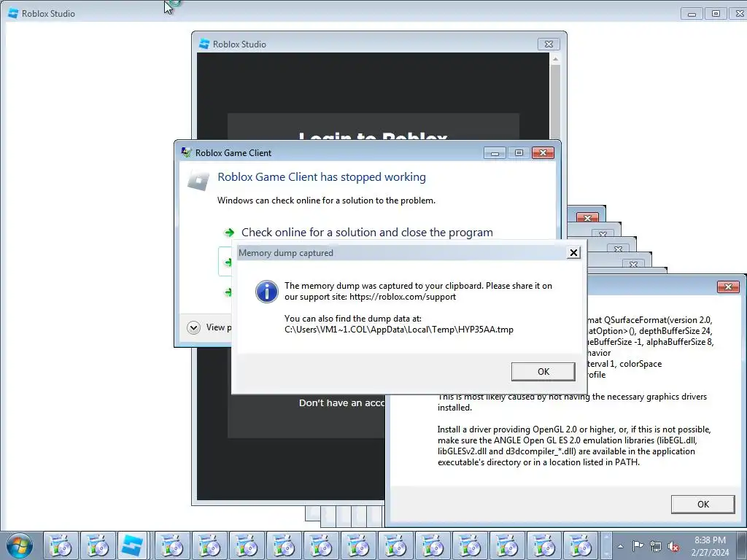Click scroll-up arrow in Roblox Studio login window
The width and height of the screenshot is (747, 560).
(555, 59)
